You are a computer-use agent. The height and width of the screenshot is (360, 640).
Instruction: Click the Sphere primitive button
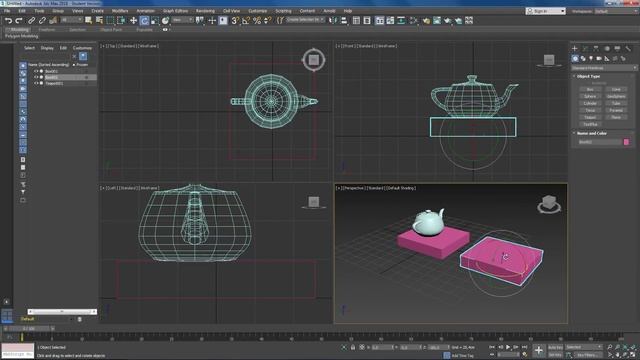pyautogui.click(x=590, y=96)
